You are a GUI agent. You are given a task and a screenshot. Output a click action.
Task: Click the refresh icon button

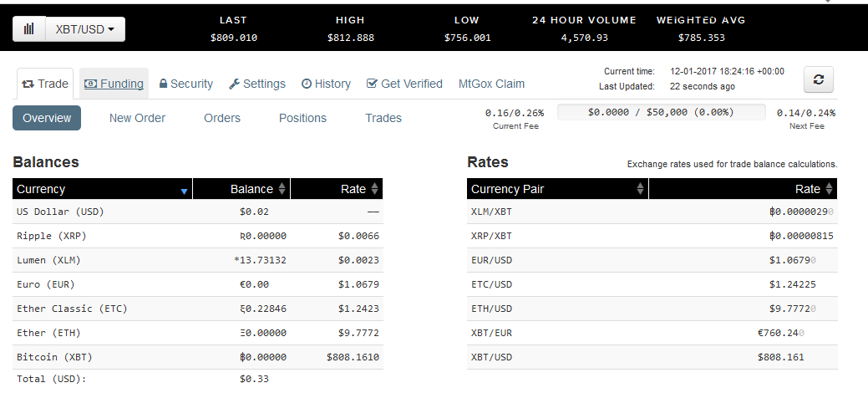coord(818,79)
